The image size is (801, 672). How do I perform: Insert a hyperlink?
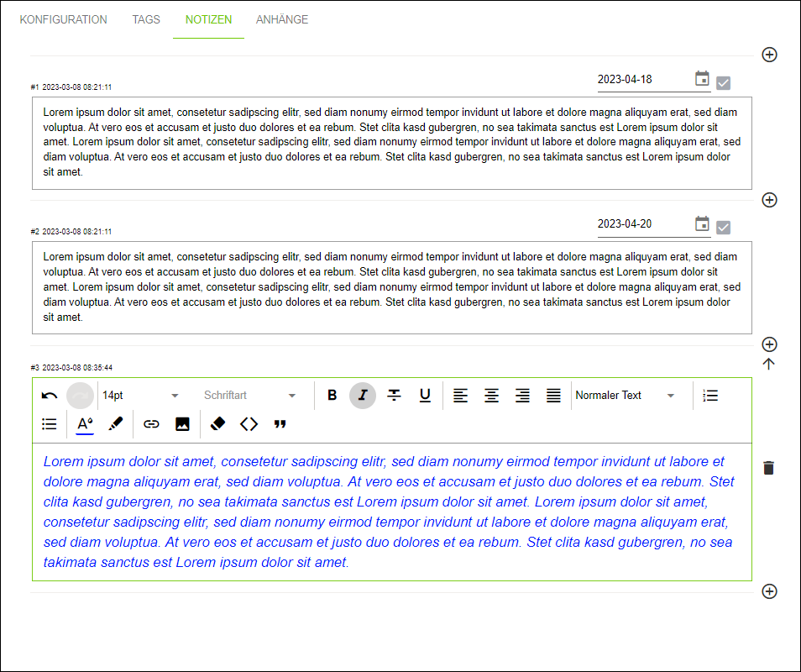click(151, 423)
